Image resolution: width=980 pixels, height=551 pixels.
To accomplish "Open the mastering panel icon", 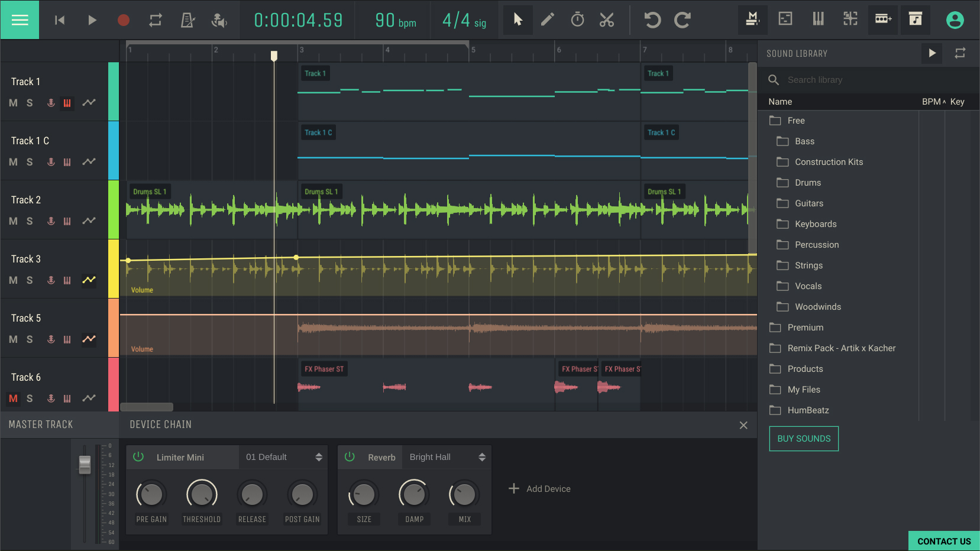I will (x=752, y=20).
